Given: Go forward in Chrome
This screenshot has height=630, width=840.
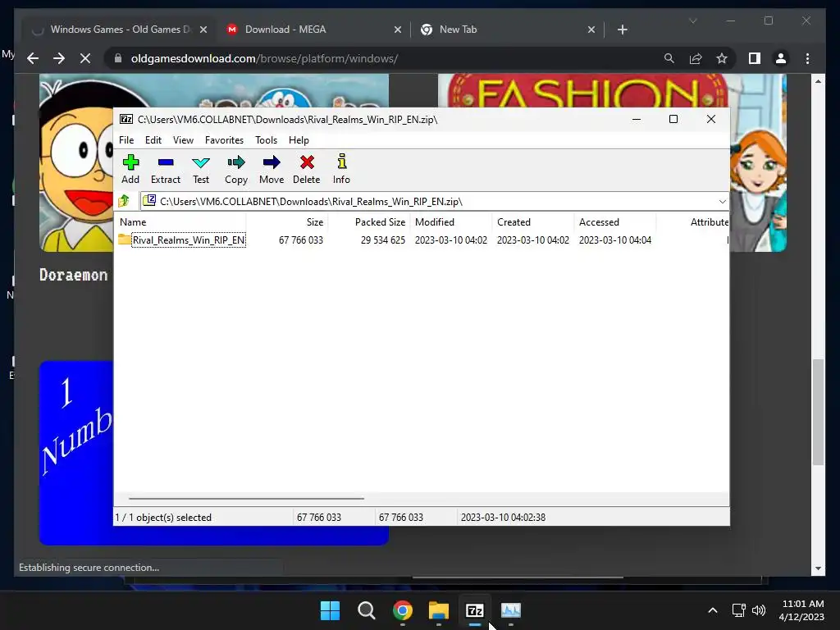Looking at the screenshot, I should click(59, 58).
